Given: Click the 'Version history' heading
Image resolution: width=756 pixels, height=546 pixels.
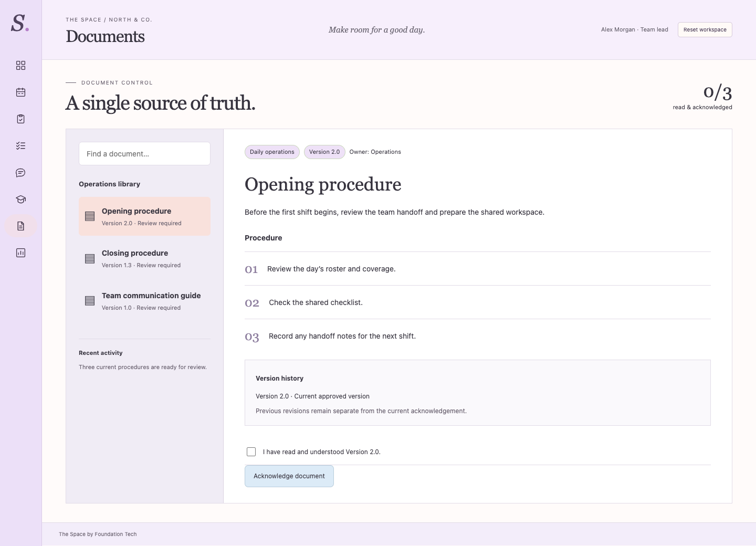Looking at the screenshot, I should coord(279,379).
